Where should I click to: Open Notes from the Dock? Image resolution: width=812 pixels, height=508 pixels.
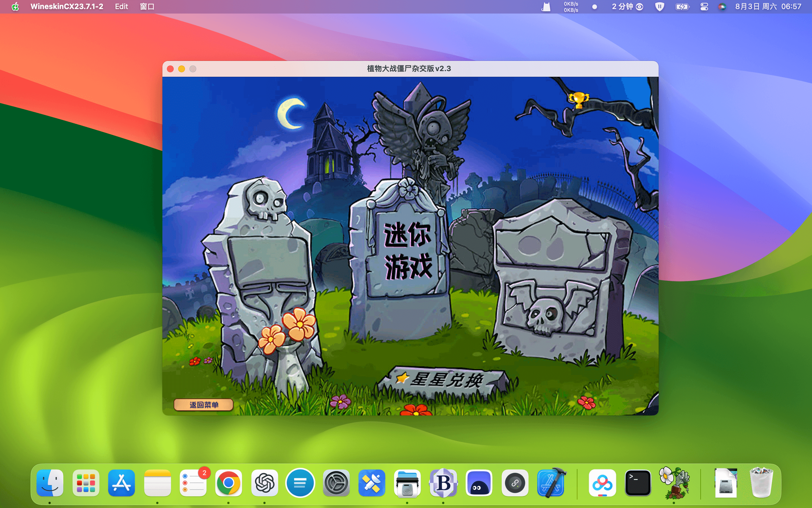[x=157, y=483]
